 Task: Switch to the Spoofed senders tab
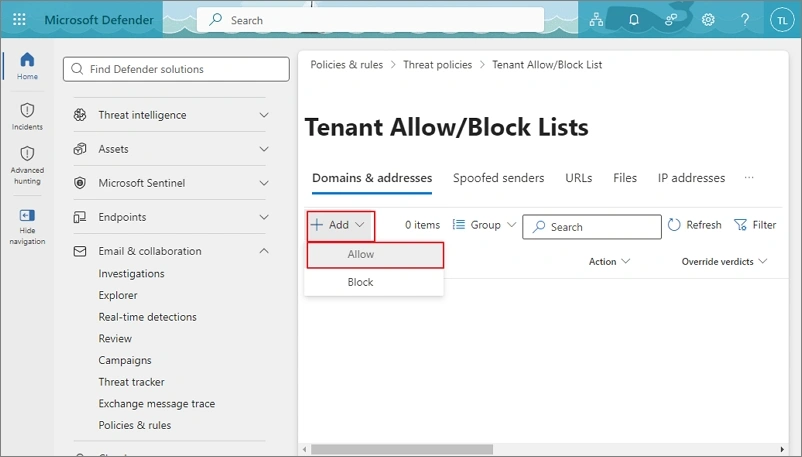498,178
